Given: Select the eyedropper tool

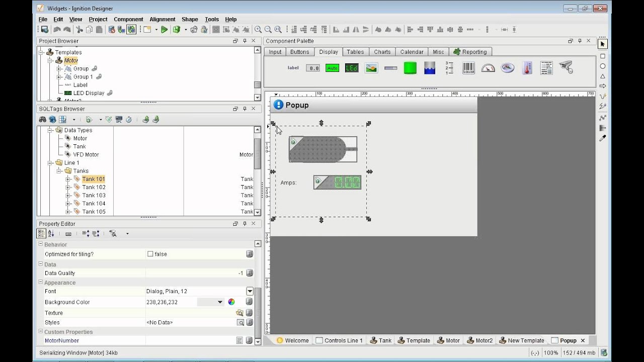Looking at the screenshot, I should point(603,138).
